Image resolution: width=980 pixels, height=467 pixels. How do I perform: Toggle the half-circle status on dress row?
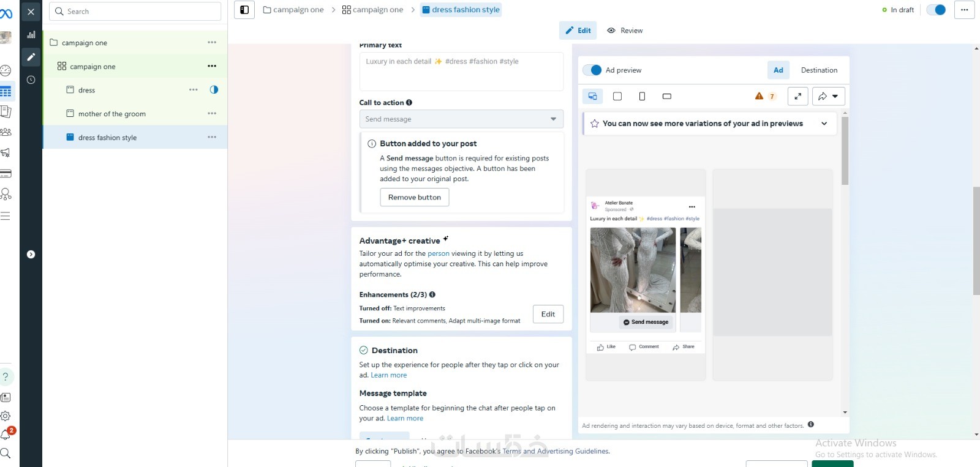coord(214,89)
